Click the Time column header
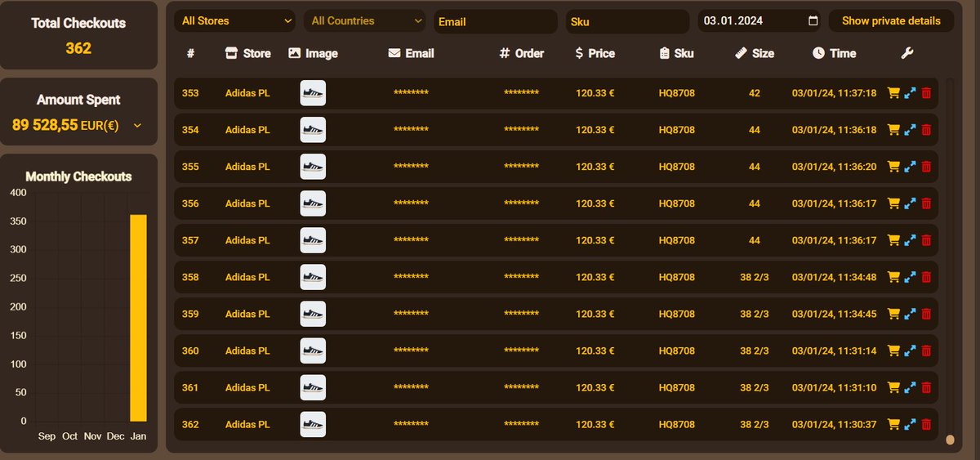This screenshot has height=460, width=980. coord(835,53)
